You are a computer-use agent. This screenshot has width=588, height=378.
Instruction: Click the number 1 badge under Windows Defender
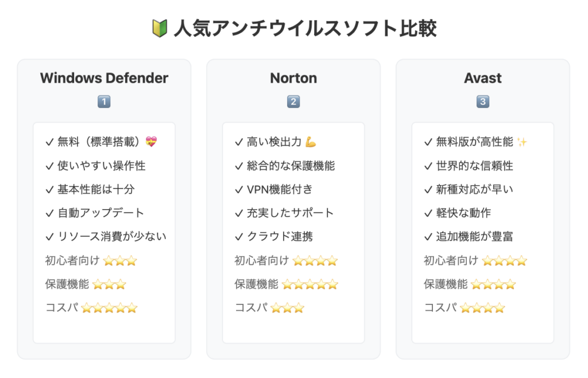point(104,102)
